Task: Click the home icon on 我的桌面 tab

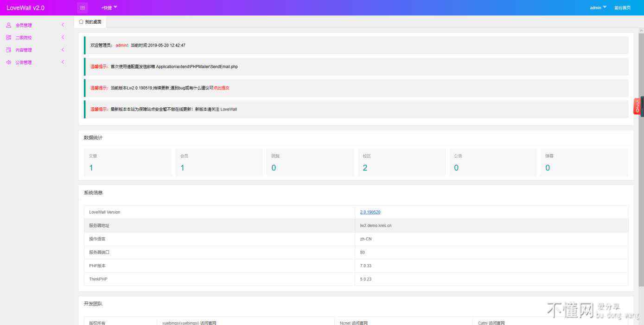Action: (x=81, y=22)
